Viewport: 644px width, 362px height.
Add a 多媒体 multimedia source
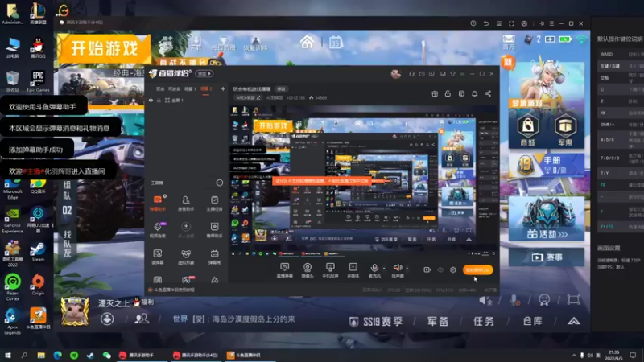click(353, 270)
